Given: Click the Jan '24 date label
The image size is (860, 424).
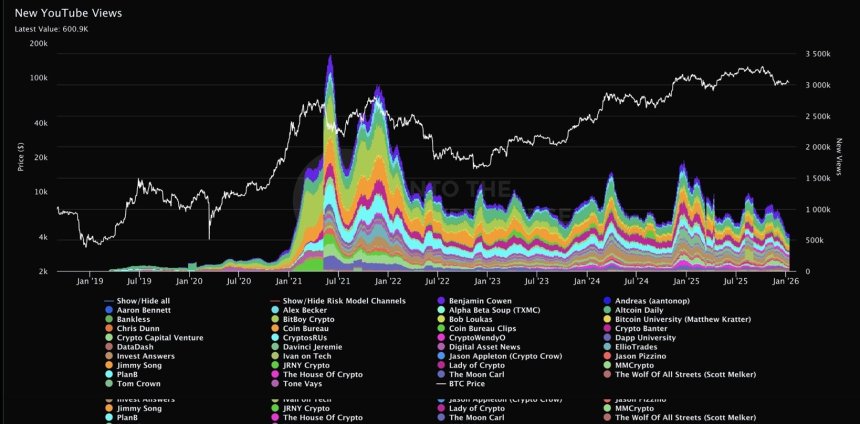Looking at the screenshot, I should pyautogui.click(x=586, y=281).
